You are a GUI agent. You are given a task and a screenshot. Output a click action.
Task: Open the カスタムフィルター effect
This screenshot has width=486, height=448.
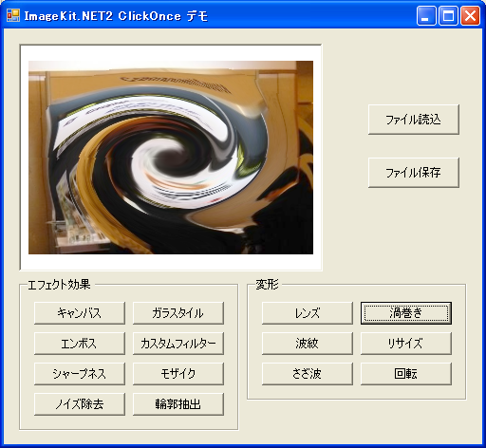(x=178, y=344)
